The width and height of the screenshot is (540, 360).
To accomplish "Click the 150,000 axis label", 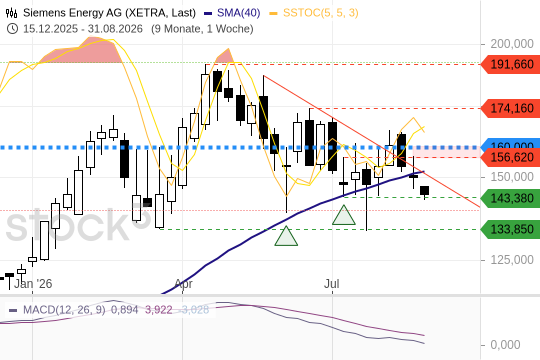I will pos(512,177).
